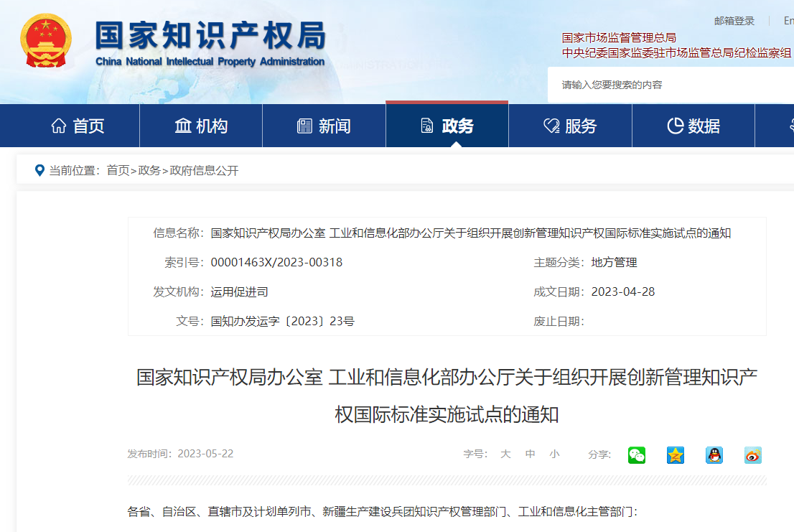Set font size to 大
Image resolution: width=794 pixels, height=532 pixels.
505,454
